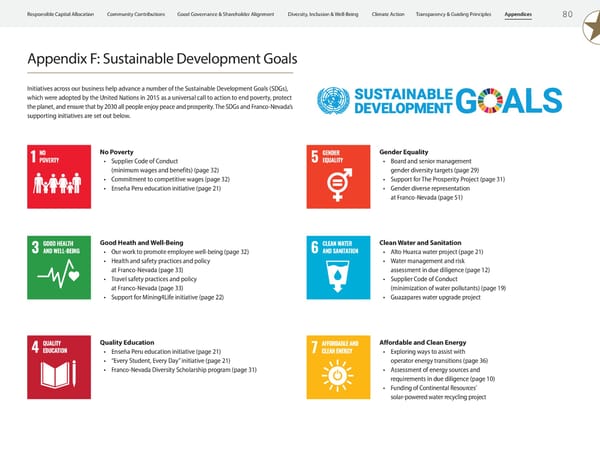Click the page number 80

tap(567, 14)
